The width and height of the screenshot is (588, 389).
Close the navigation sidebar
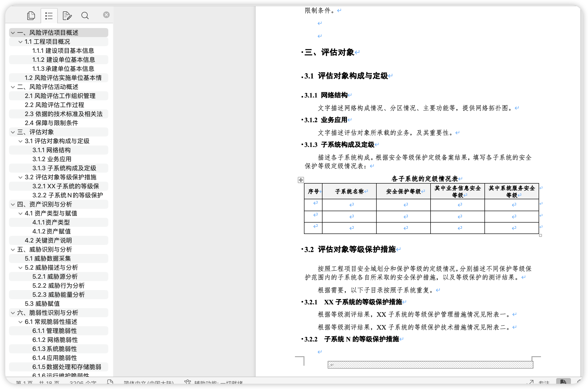(x=106, y=15)
